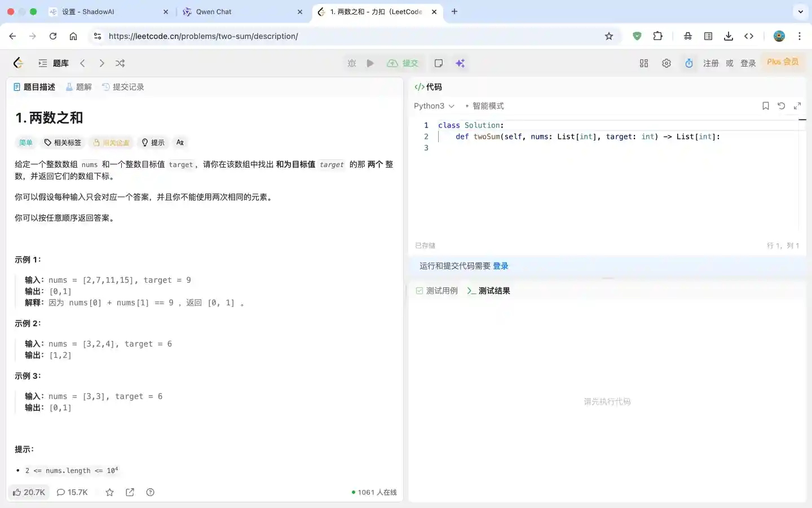Switch to the 题解 solutions tab
The image size is (812, 508).
[x=78, y=87]
